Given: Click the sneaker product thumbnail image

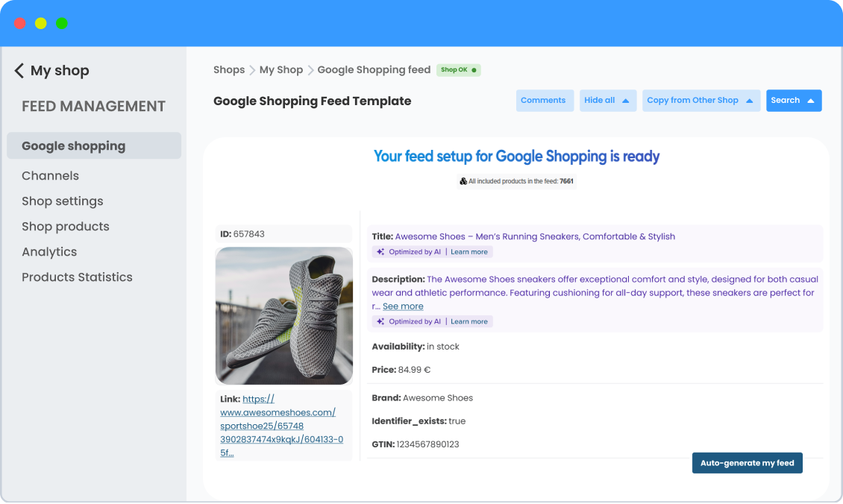Looking at the screenshot, I should tap(283, 315).
